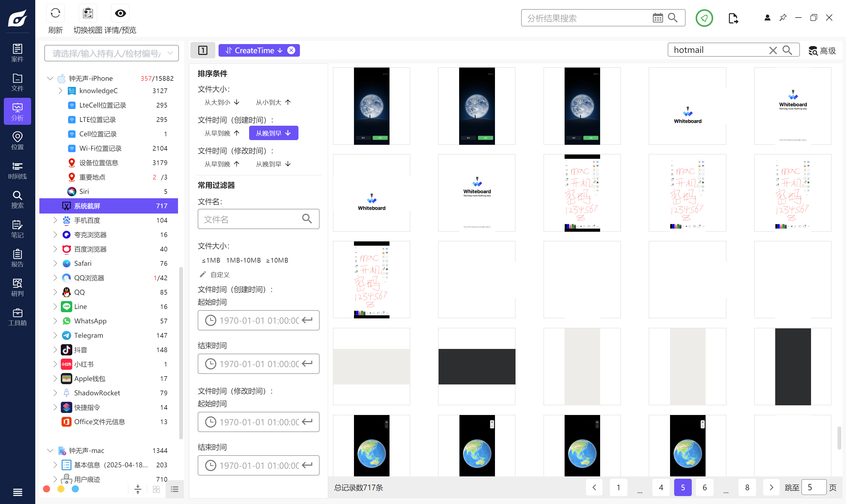Click the switch view (切换视图) icon
Screen dimensions: 846x504
click(88, 14)
